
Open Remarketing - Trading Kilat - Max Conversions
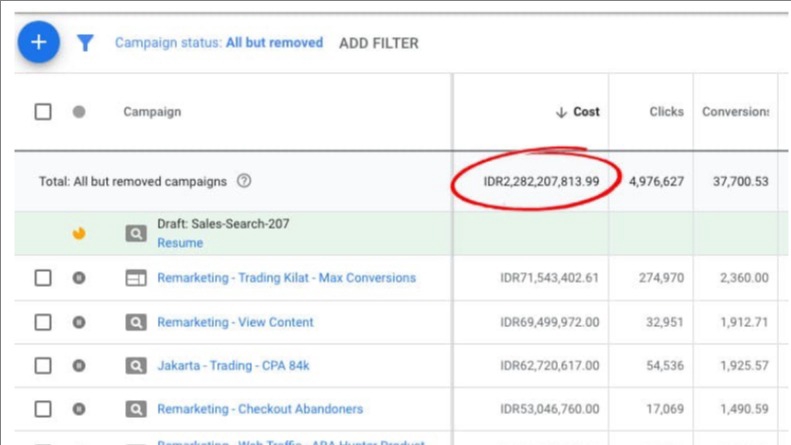pos(287,277)
